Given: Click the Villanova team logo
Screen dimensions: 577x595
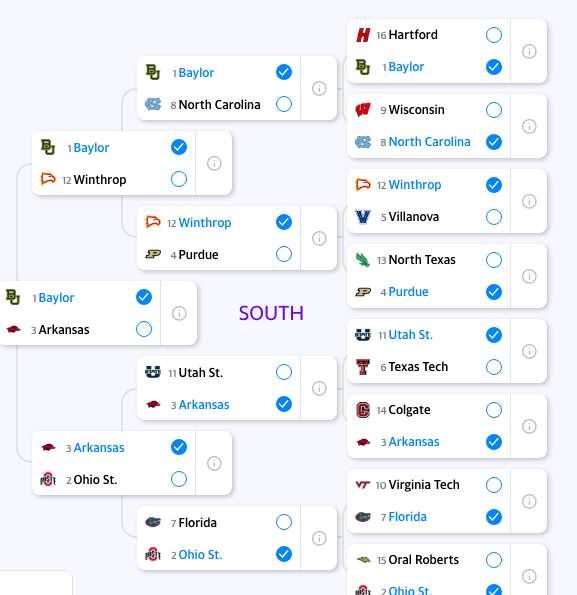Looking at the screenshot, I should coord(363,217).
